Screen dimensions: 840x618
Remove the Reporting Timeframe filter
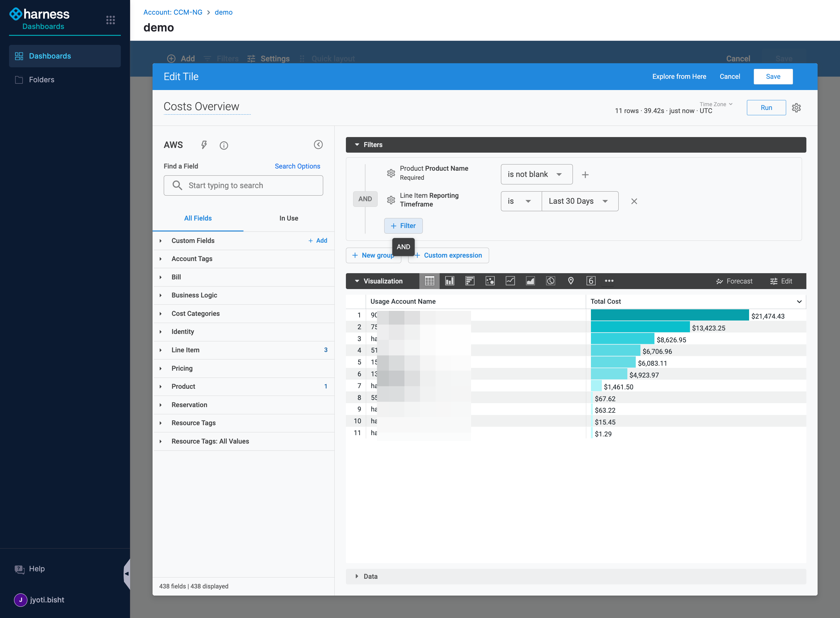635,201
